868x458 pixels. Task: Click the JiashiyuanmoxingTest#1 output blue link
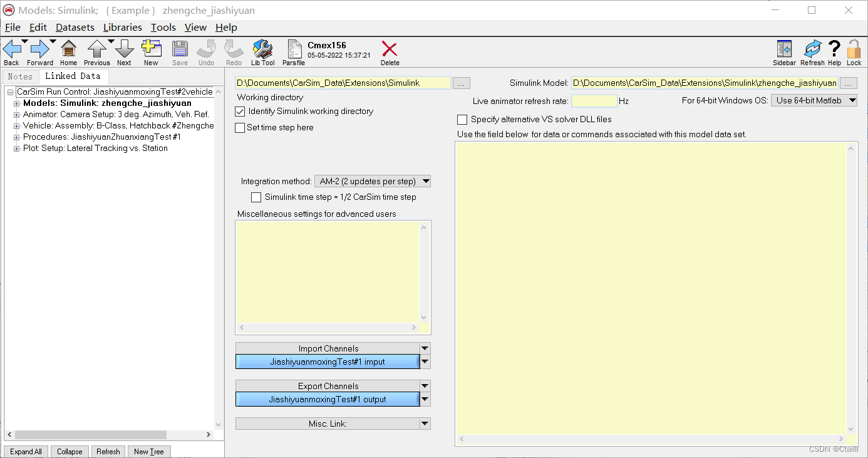coord(328,399)
